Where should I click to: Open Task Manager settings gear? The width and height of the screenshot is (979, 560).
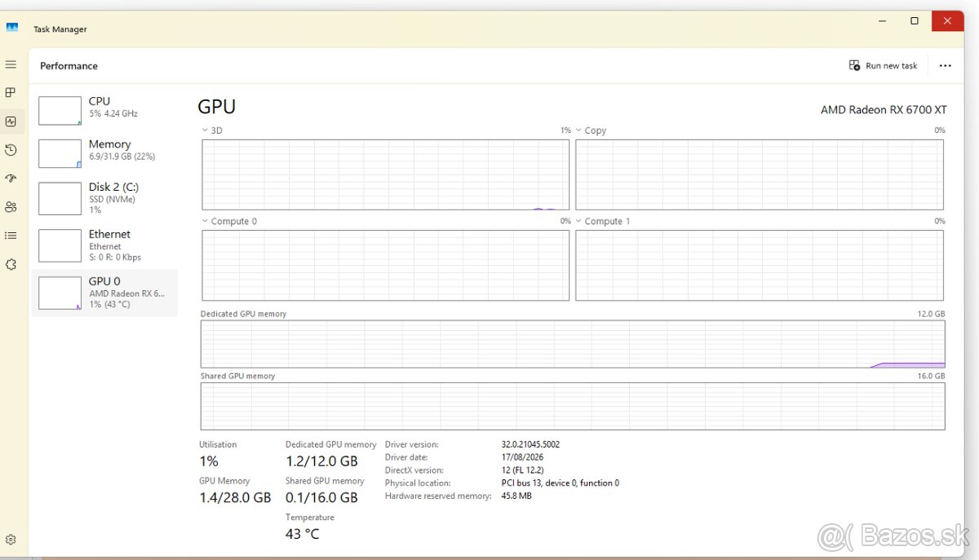click(x=11, y=540)
